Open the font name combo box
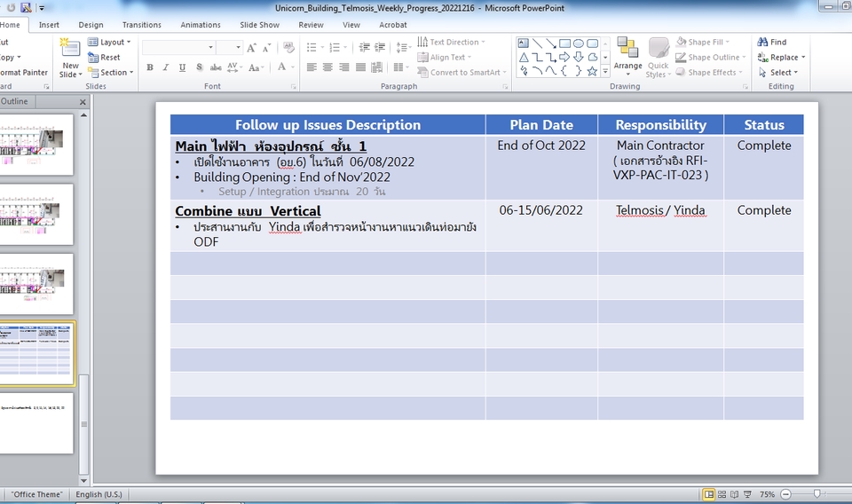This screenshot has width=852, height=504. click(178, 48)
